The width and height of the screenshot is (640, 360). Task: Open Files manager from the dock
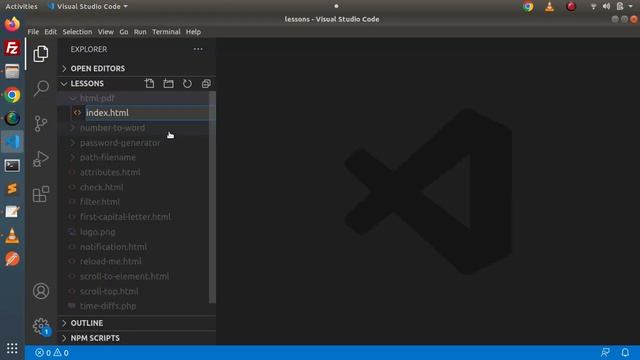(12, 71)
